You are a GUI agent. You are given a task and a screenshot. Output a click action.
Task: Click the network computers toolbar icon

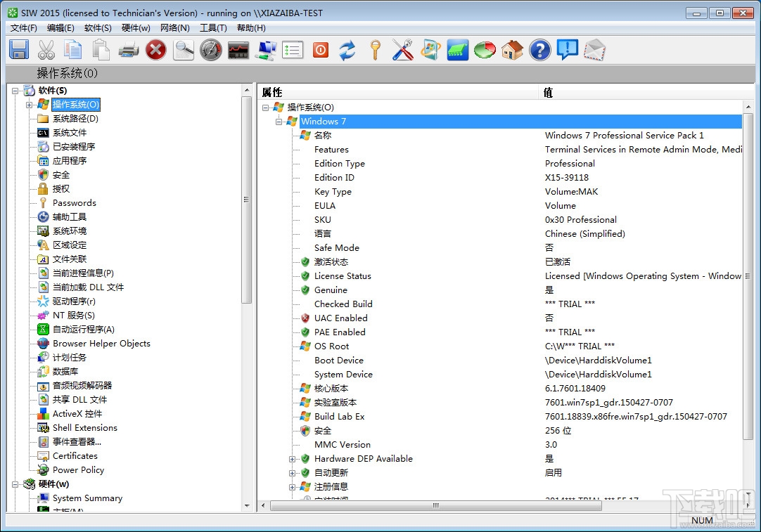(266, 50)
